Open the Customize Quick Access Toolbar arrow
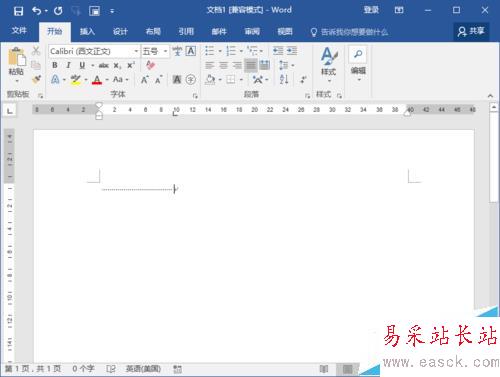The width and height of the screenshot is (500, 377). tap(112, 11)
